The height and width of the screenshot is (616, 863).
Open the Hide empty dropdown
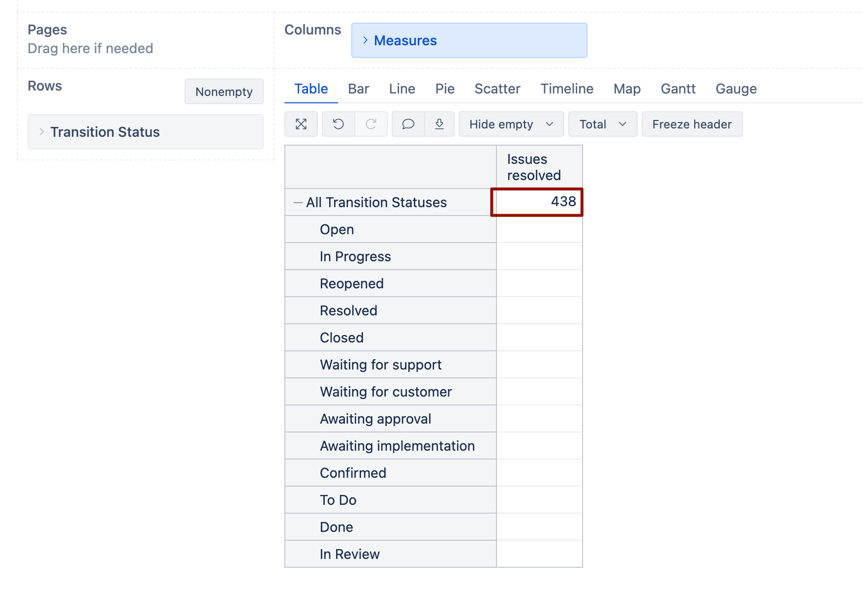tap(511, 124)
